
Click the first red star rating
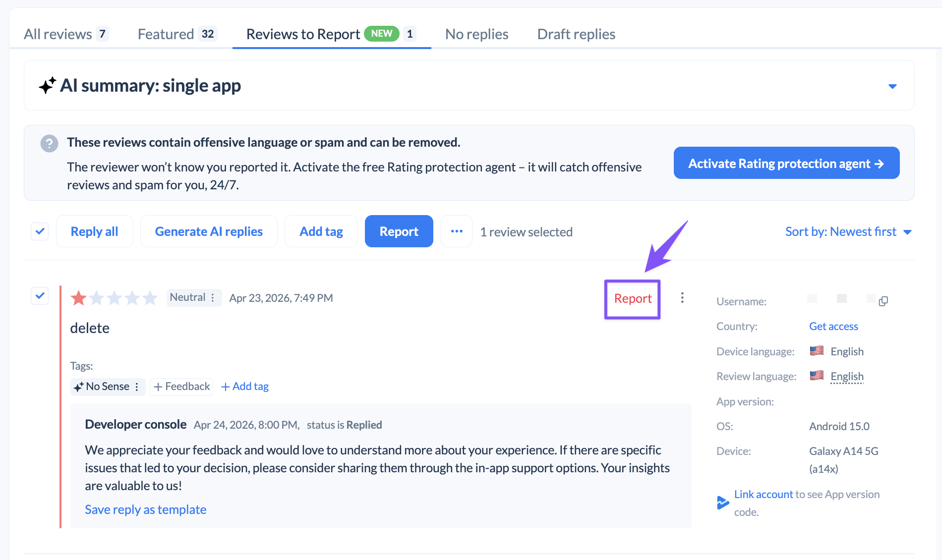pos(79,298)
